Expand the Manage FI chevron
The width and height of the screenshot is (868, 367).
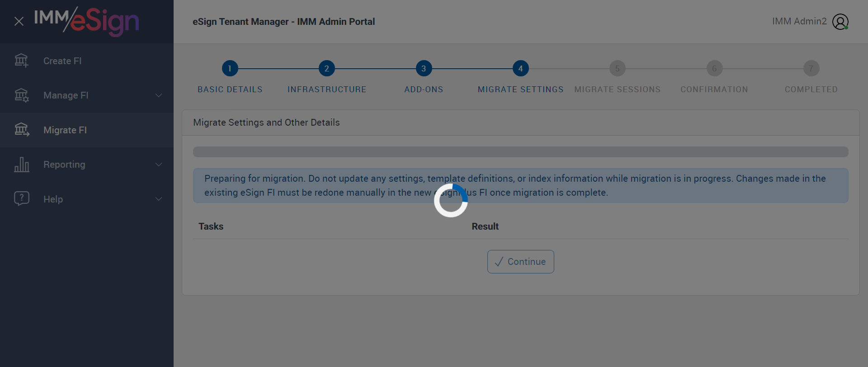pos(159,95)
